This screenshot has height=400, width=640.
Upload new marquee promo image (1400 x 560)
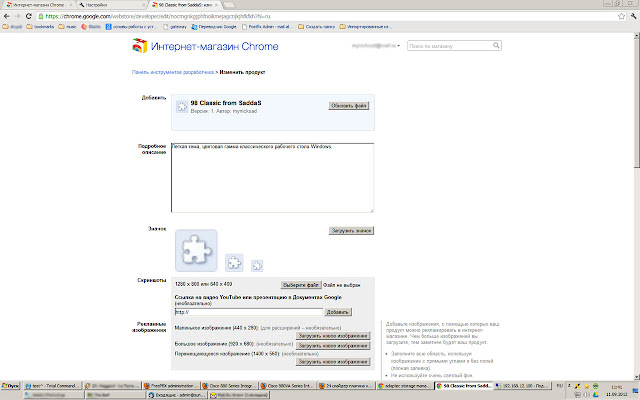click(333, 362)
